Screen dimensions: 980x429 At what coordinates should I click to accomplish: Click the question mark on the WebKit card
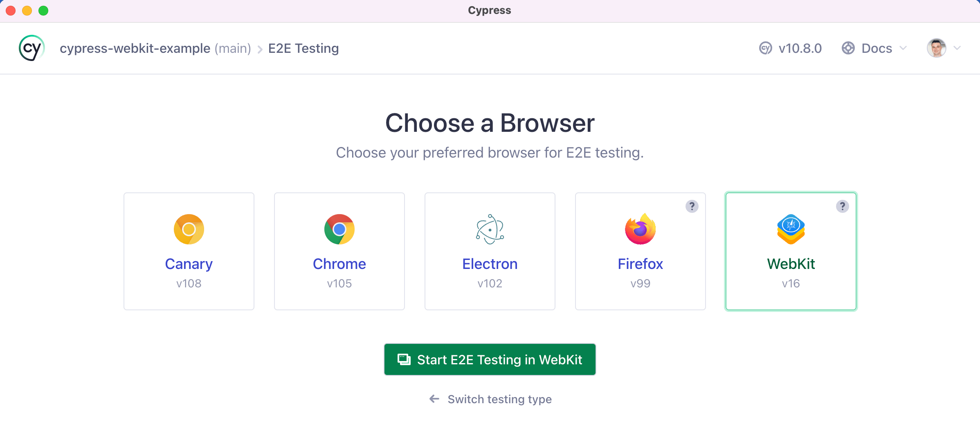pos(842,207)
